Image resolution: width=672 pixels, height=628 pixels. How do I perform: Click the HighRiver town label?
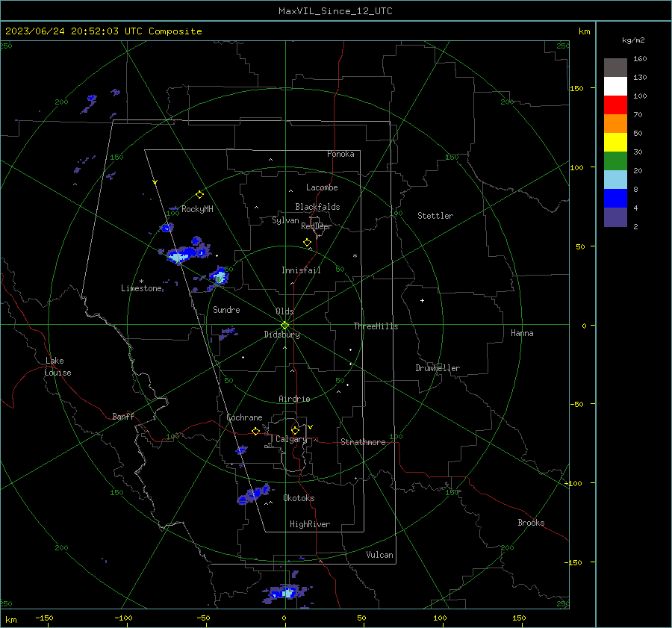point(310,524)
